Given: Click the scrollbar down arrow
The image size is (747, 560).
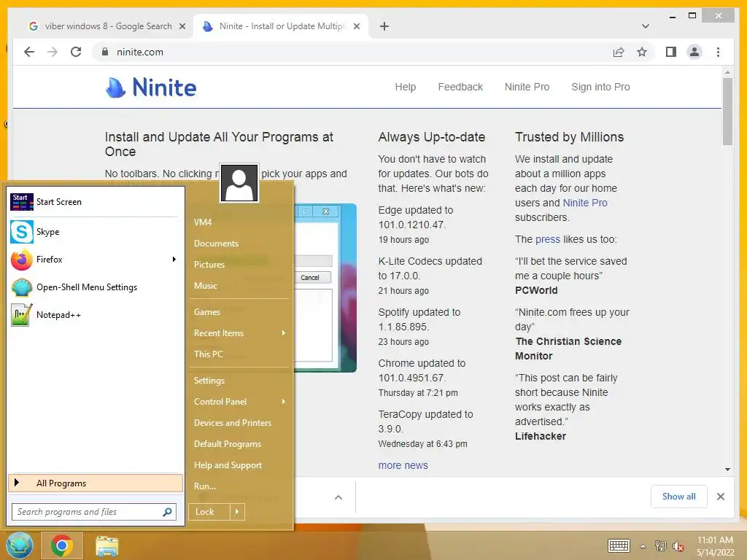Looking at the screenshot, I should pyautogui.click(x=727, y=470).
